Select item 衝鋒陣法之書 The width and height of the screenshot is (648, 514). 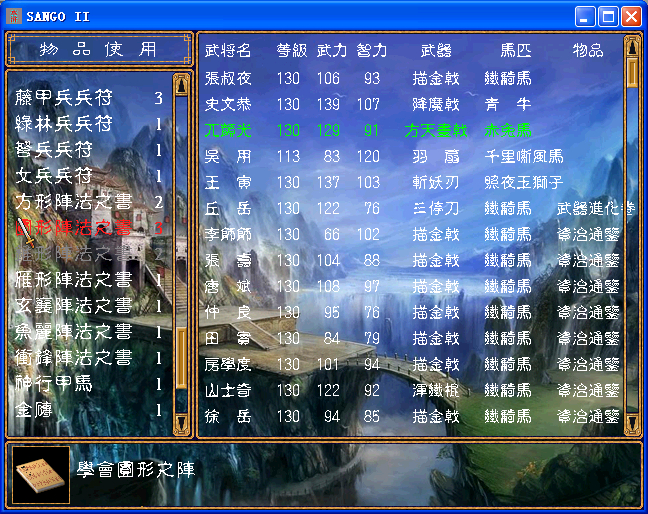pyautogui.click(x=89, y=358)
